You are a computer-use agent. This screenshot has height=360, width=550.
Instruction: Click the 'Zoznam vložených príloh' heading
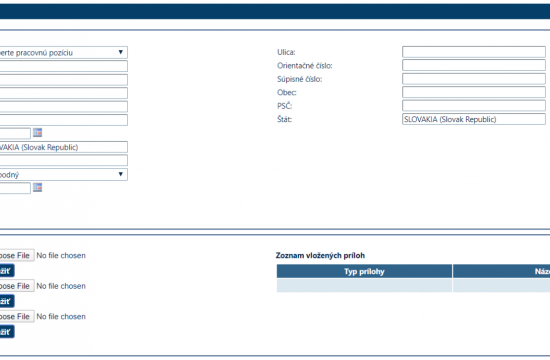[x=320, y=255]
